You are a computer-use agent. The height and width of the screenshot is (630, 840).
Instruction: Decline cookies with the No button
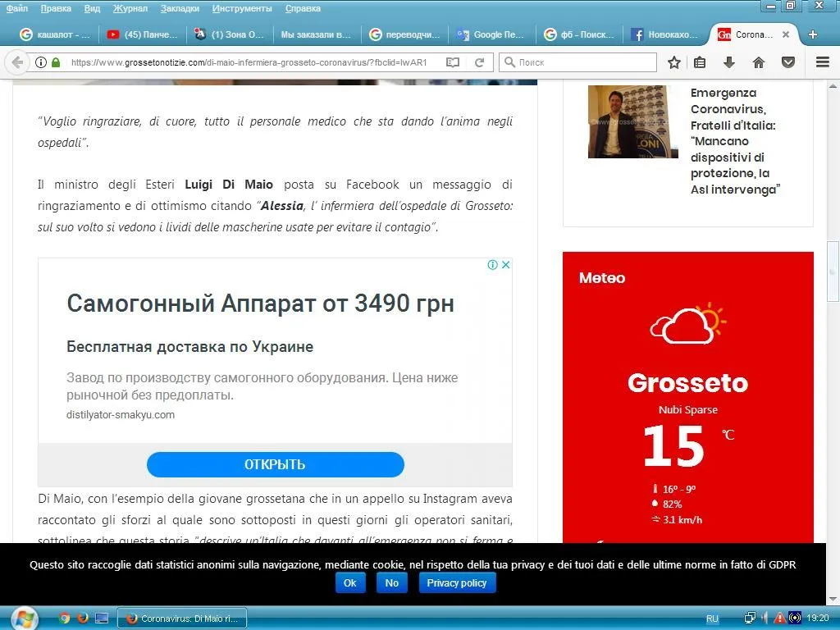click(391, 582)
